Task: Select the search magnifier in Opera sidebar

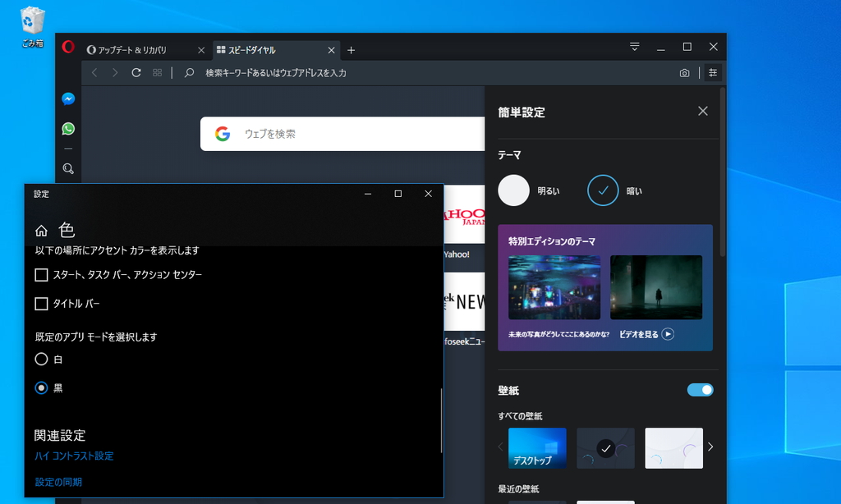Action: (x=68, y=168)
